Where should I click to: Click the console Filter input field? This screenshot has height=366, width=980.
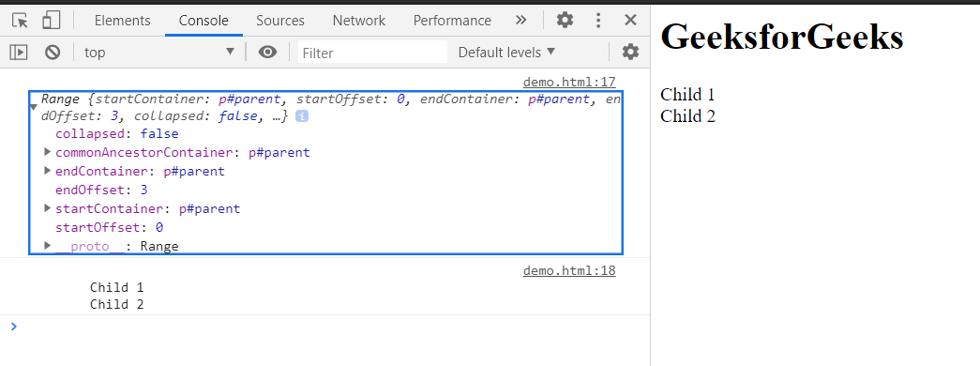[372, 53]
